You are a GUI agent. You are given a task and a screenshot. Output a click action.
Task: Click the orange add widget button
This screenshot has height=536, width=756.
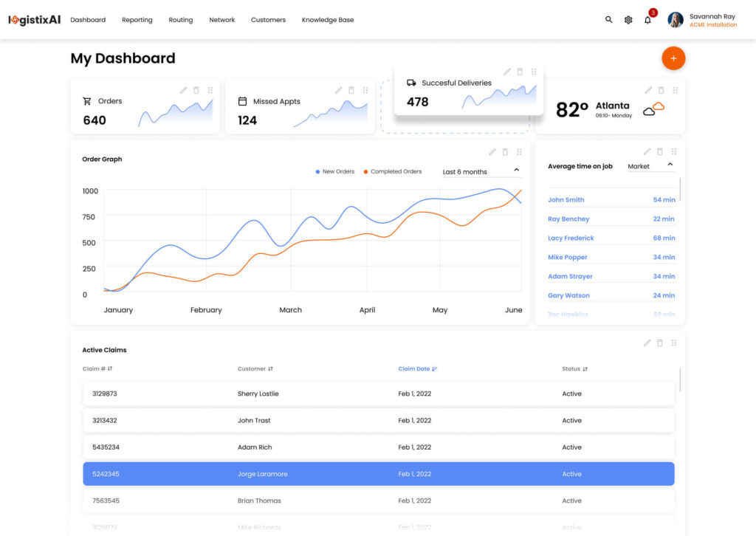click(x=673, y=58)
